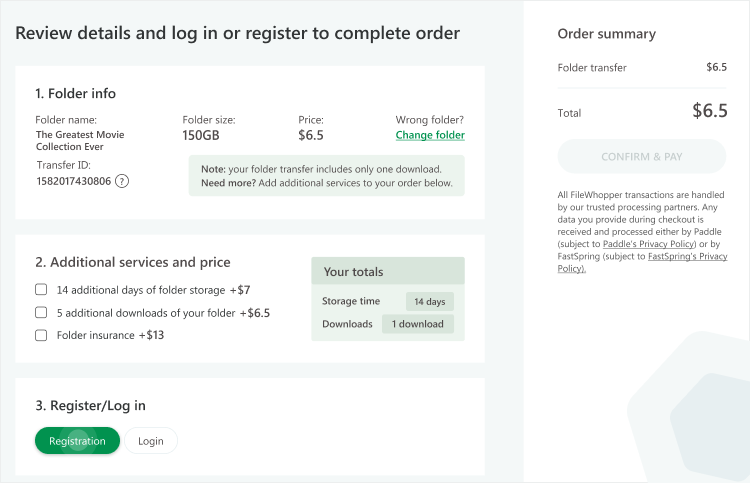Enable 5 additional downloads checkbox
This screenshot has width=750, height=483.
pyautogui.click(x=41, y=312)
